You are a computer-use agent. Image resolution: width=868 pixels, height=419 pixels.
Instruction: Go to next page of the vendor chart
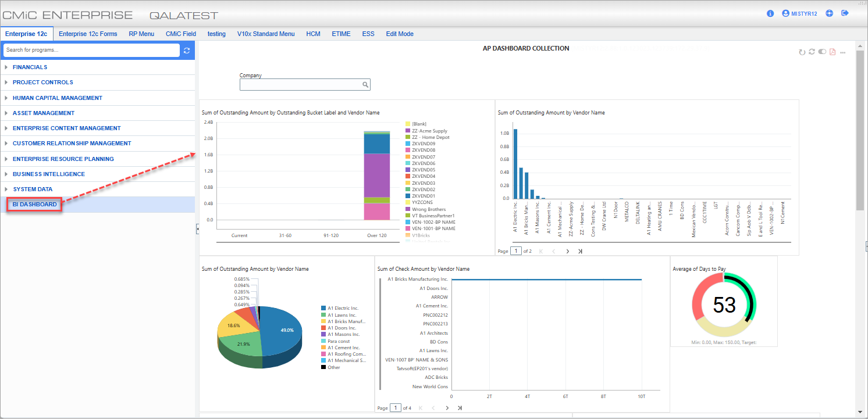(567, 250)
